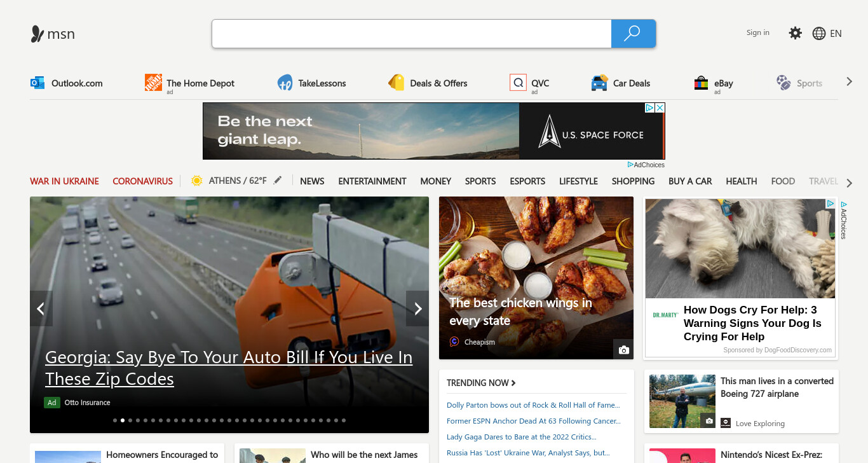Viewport: 868px width, 463px height.
Task: Click AdChoices icon on dog ad
Action: pyautogui.click(x=830, y=204)
